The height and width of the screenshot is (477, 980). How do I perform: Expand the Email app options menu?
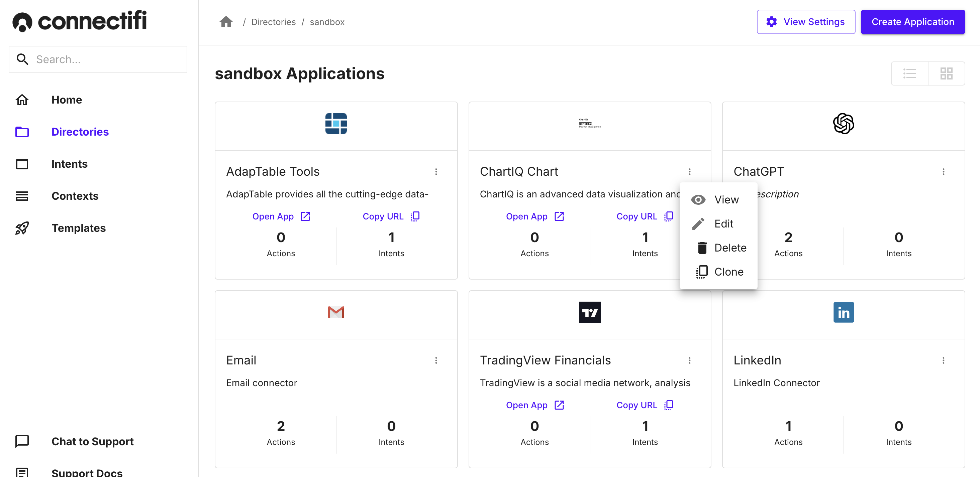436,360
